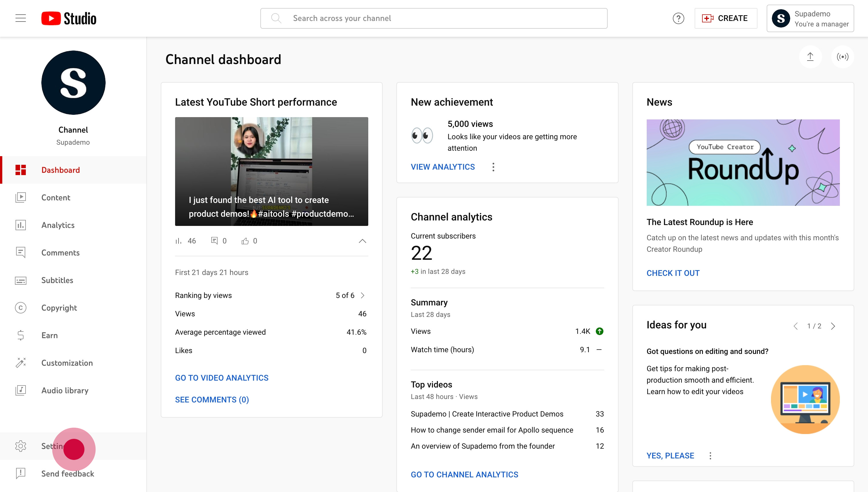868x492 pixels.
Task: Click the upload videos arrow icon
Action: 810,57
